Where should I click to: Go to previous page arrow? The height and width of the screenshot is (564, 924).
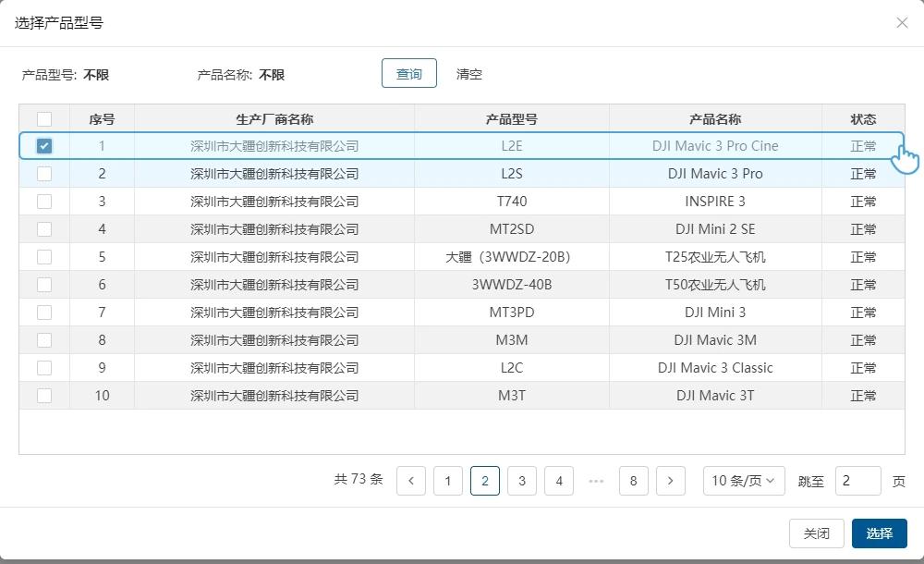pyautogui.click(x=411, y=481)
